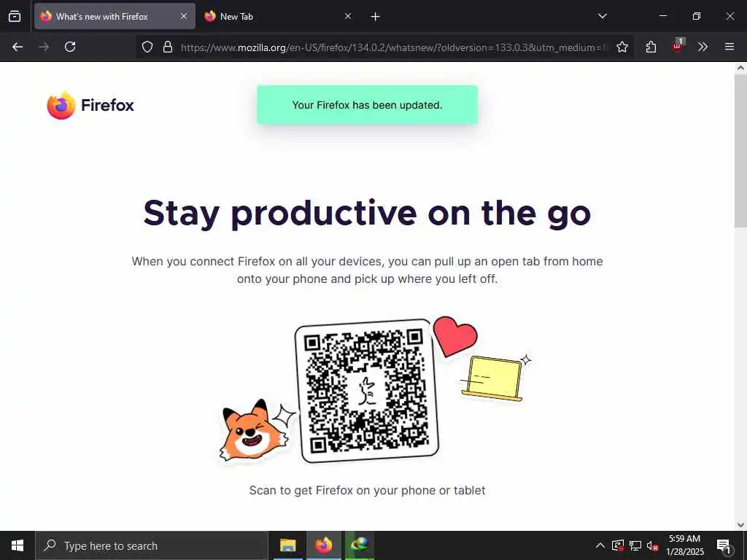Show more tools overflow chevrons
The width and height of the screenshot is (747, 560).
click(x=703, y=47)
